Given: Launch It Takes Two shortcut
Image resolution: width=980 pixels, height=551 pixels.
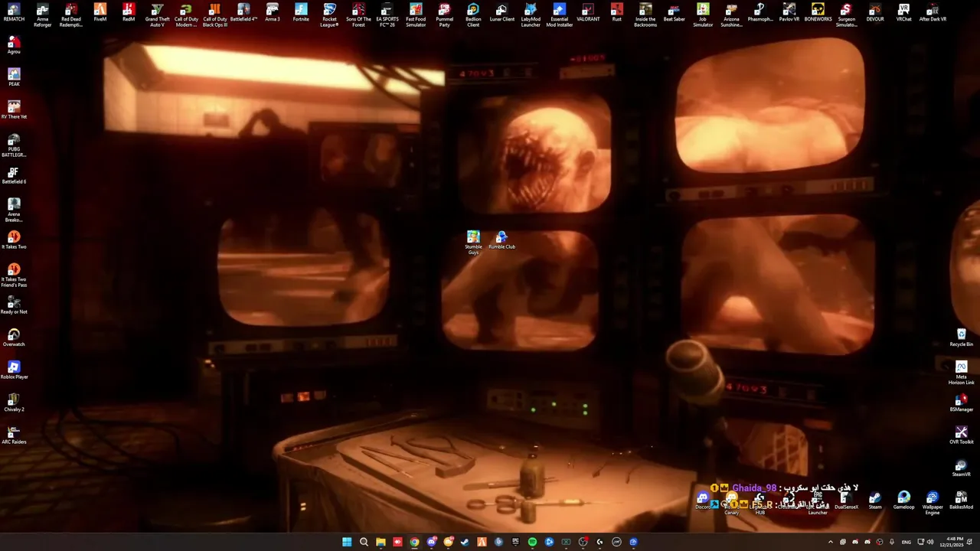Looking at the screenshot, I should 14,240.
